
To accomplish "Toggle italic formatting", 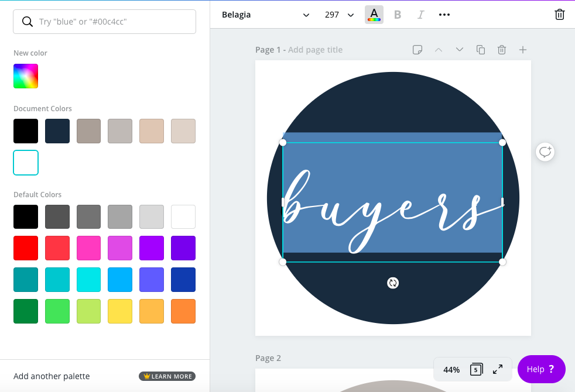I will point(420,15).
